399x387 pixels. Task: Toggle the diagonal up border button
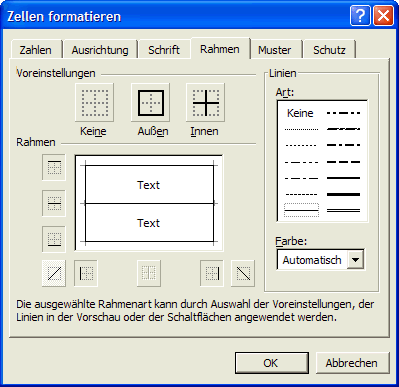tap(54, 273)
